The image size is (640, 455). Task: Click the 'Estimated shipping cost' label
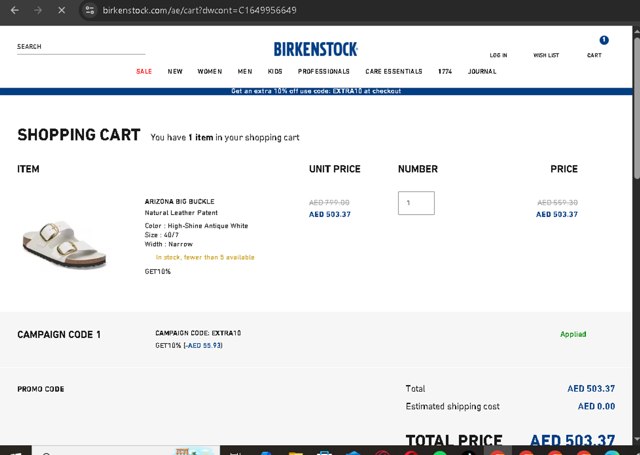[452, 406]
